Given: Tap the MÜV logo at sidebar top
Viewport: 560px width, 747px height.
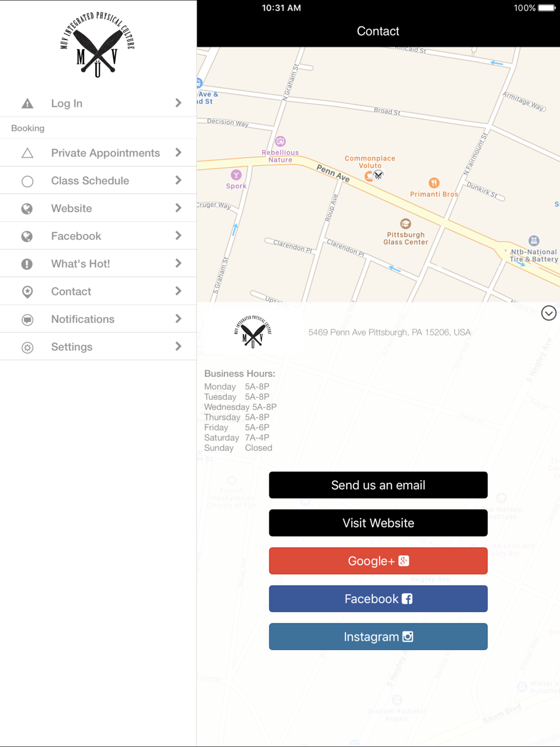Looking at the screenshot, I should pos(97,45).
